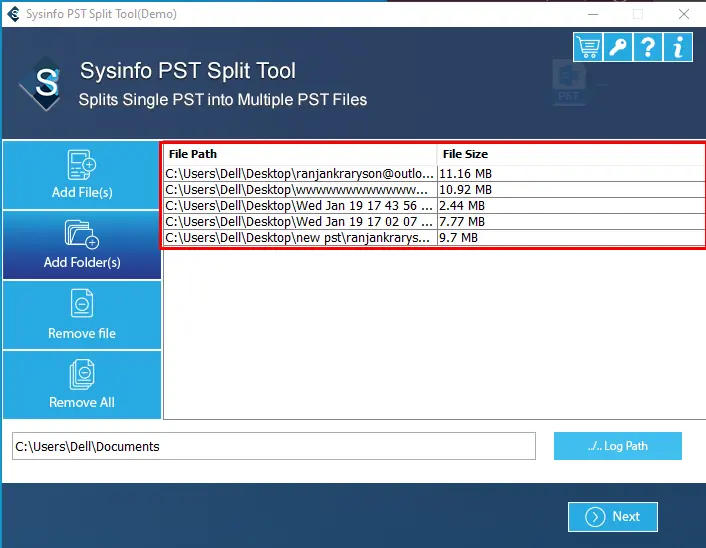Select the Add Folder(s) button
This screenshot has height=548, width=706.
click(82, 245)
